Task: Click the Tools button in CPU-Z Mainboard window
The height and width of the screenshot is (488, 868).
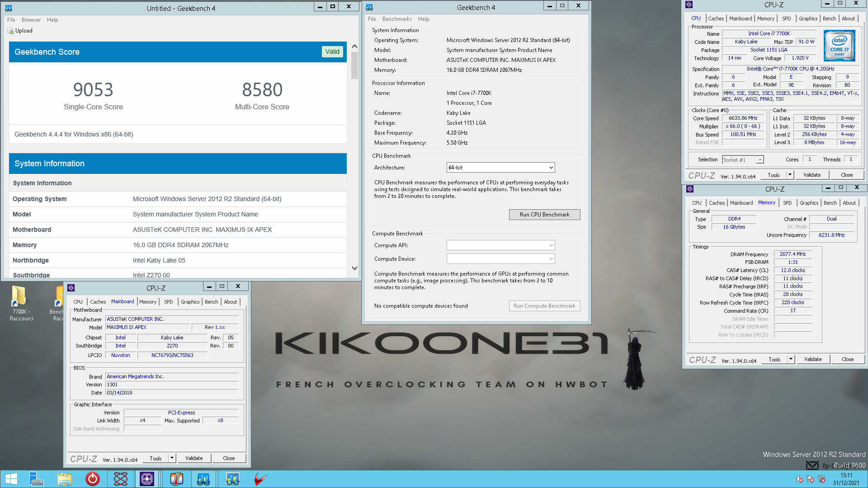Action: 156,458
